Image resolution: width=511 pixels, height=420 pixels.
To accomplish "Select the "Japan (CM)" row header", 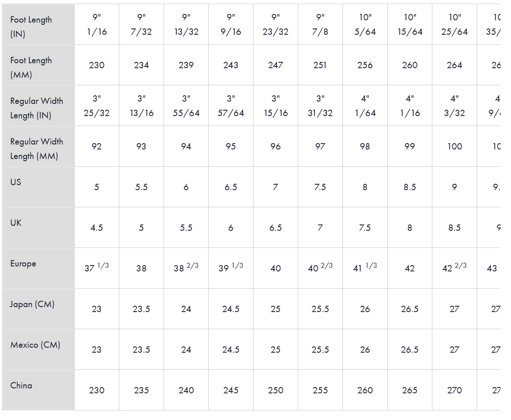I will (x=32, y=304).
